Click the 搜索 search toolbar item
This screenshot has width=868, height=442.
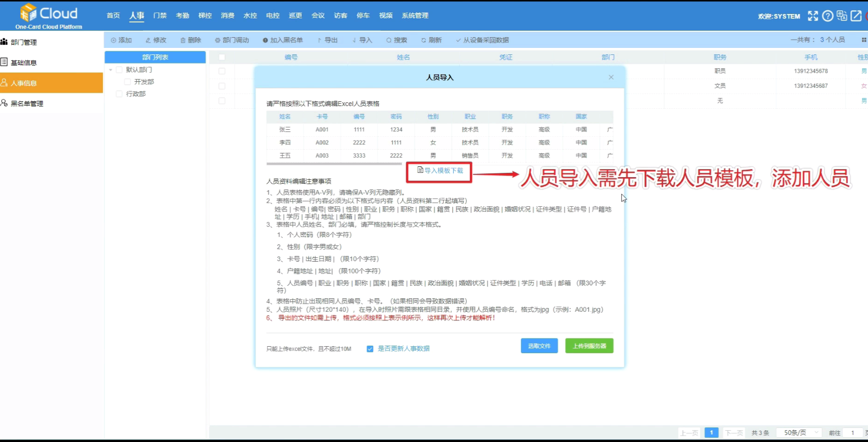pyautogui.click(x=397, y=40)
